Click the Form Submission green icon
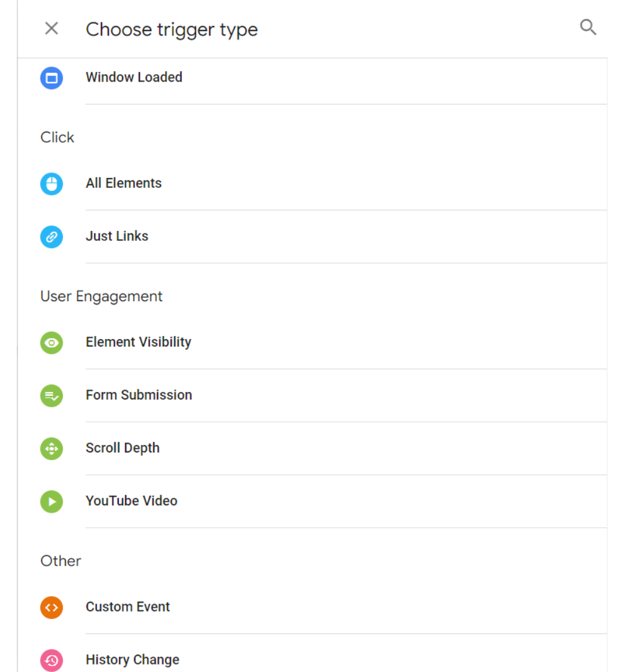Image resolution: width=626 pixels, height=672 pixels. click(x=52, y=396)
